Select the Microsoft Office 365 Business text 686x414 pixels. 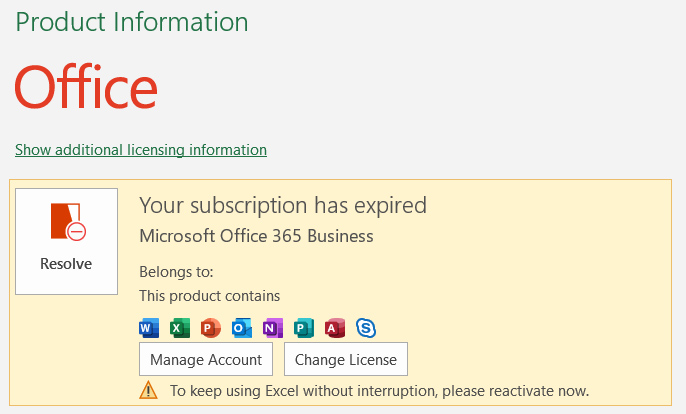(256, 236)
